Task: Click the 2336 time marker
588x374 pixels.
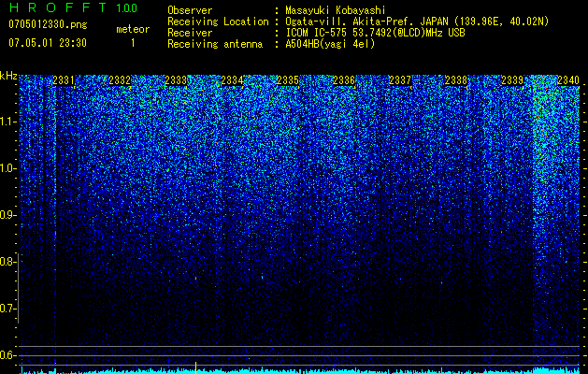Action: (344, 80)
